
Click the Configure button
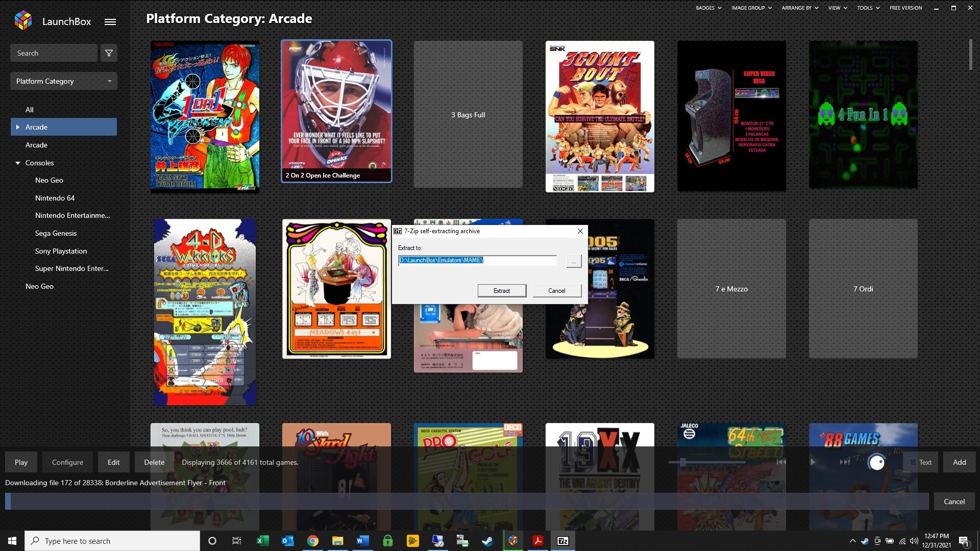[67, 462]
